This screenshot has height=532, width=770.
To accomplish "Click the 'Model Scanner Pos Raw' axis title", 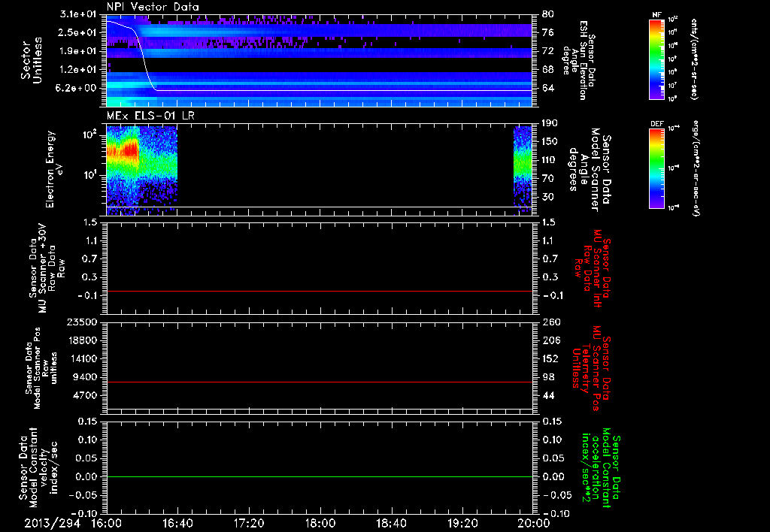I will coord(42,368).
